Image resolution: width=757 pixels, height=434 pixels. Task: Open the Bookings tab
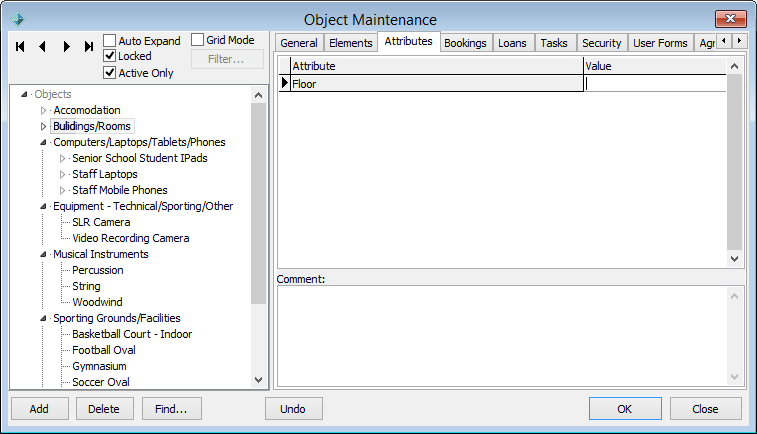click(x=465, y=43)
